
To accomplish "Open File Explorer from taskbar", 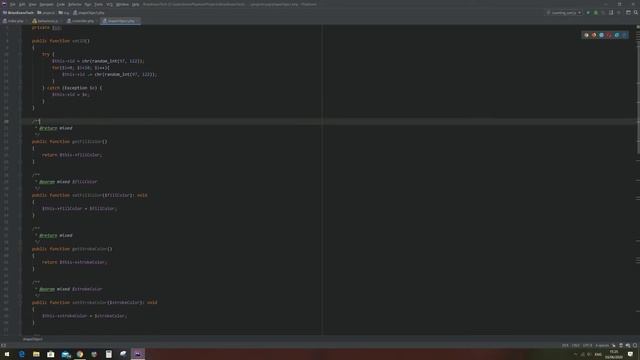I will 36,354.
